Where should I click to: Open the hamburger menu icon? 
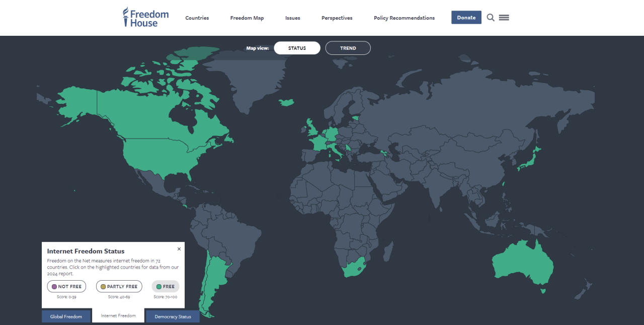(504, 18)
